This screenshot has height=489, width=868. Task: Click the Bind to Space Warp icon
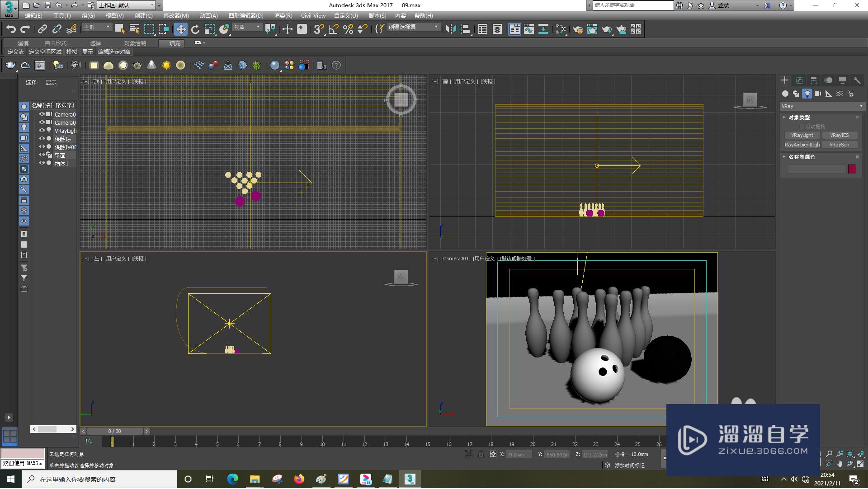pos(71,29)
